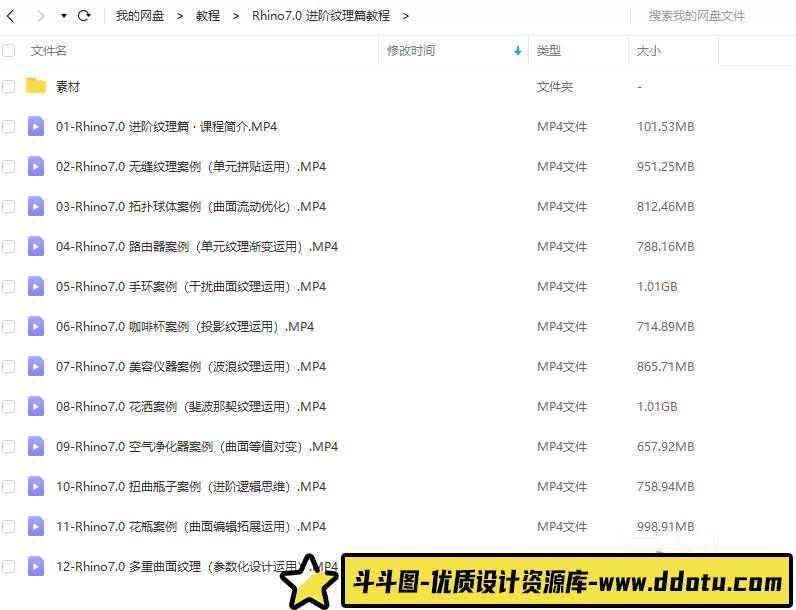Open file 05-Rhino7.0 手环案例（干扰曲面纹理运用）.MP4
Screen dimensions: 796x610
pos(191,287)
